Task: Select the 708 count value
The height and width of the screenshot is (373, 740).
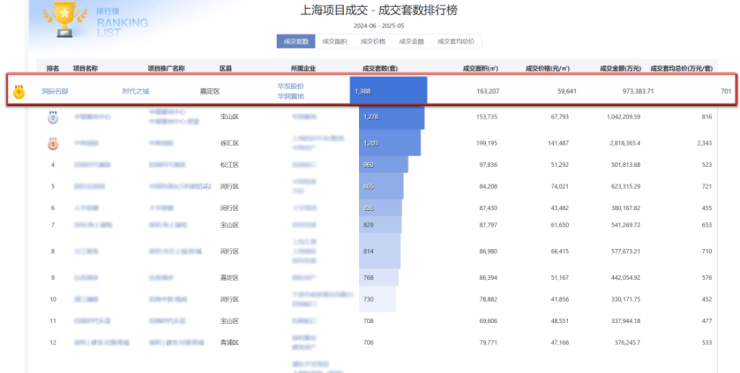Action: click(369, 321)
